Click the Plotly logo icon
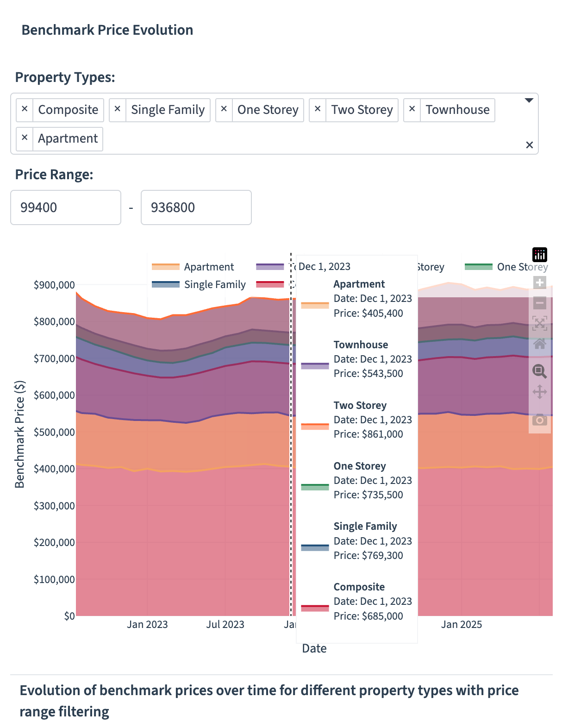 coord(540,255)
